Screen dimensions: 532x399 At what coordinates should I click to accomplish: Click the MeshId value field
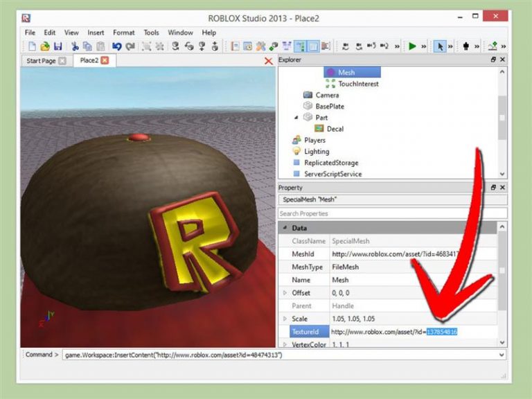414,254
